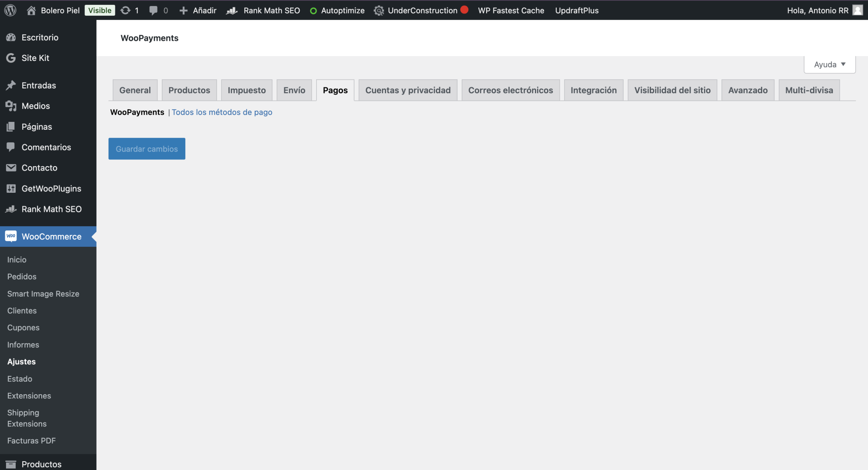
Task: Click the Guardar cambios button
Action: pyautogui.click(x=147, y=149)
